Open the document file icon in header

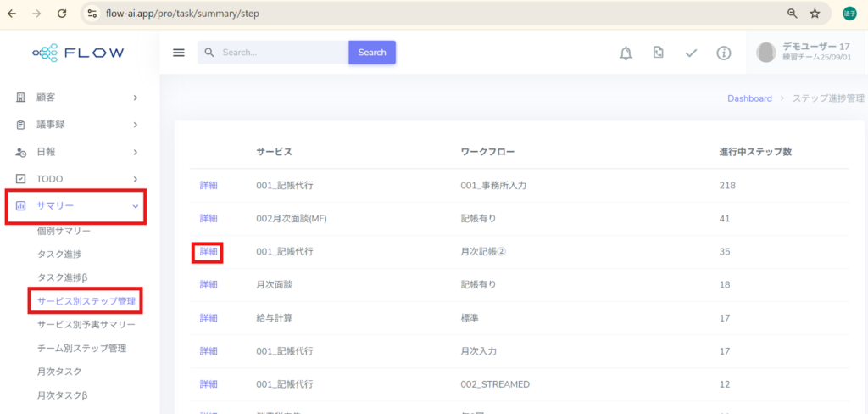[x=658, y=53]
